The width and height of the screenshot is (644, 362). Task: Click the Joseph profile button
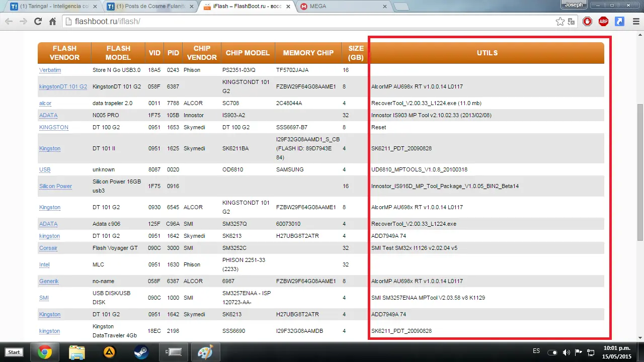click(x=575, y=5)
